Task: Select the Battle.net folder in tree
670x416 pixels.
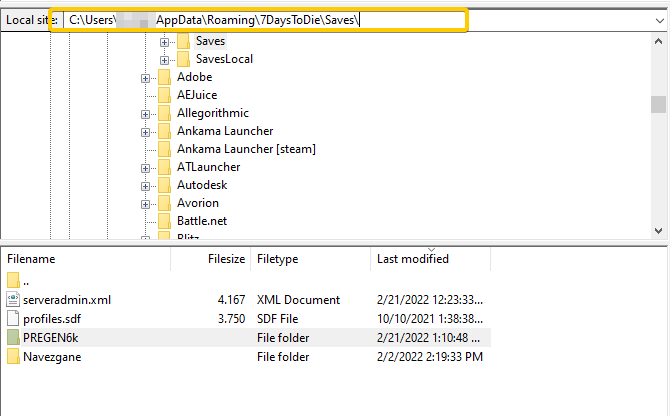Action: 202,221
